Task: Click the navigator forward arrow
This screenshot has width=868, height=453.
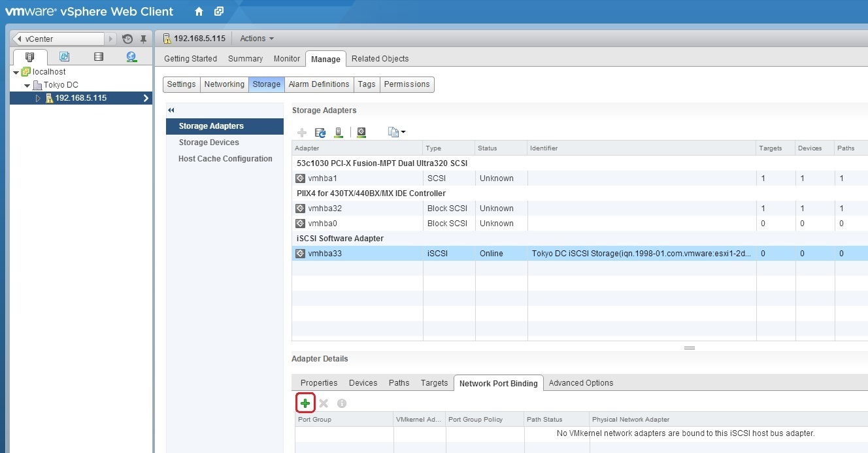Action: tap(110, 39)
